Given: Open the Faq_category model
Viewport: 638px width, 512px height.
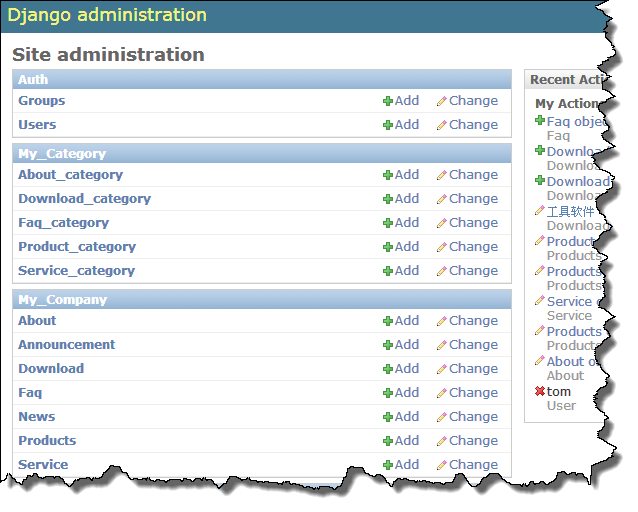Looking at the screenshot, I should [x=63, y=223].
